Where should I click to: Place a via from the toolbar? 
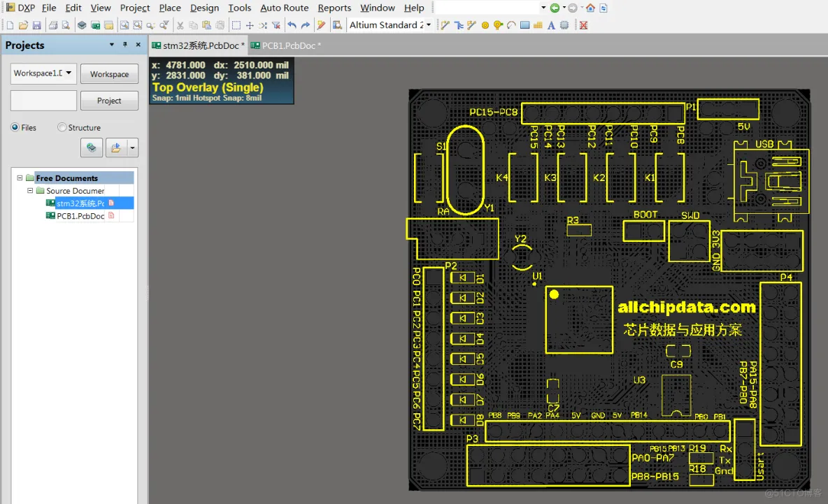(x=498, y=25)
